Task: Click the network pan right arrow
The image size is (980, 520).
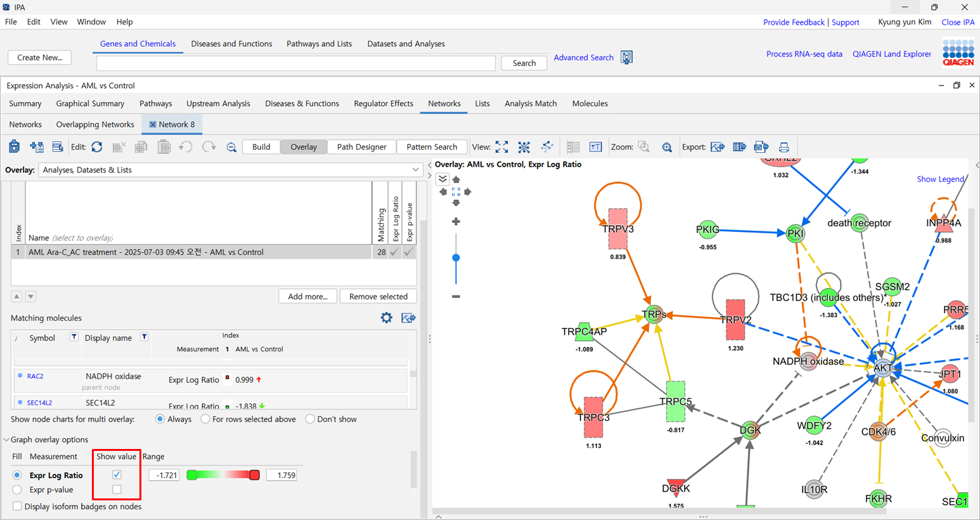Action: tap(468, 192)
